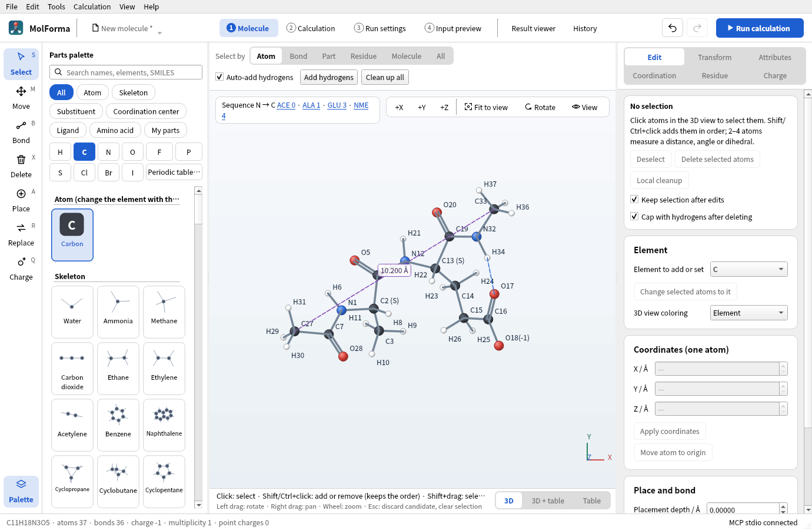Click Move atom to origin button
Screen dimensions: 812x530
point(673,452)
